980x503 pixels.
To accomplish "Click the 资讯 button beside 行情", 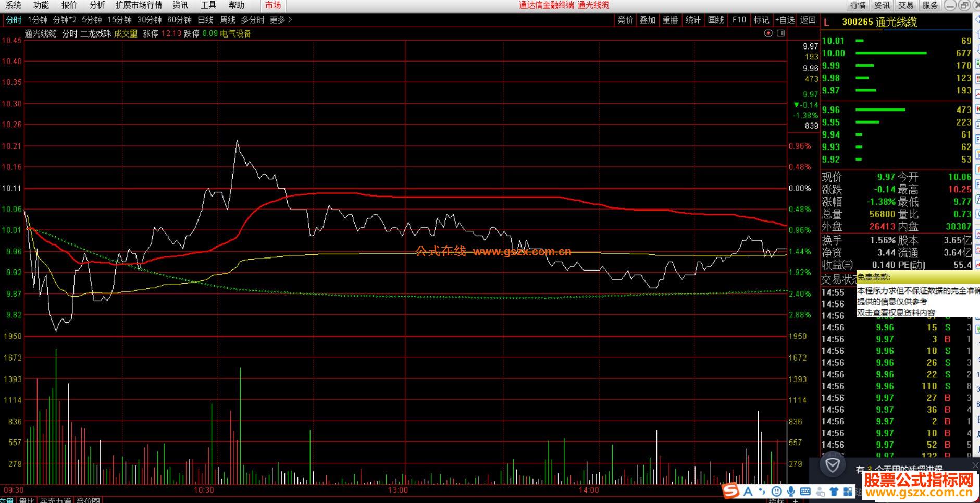I will [x=882, y=5].
